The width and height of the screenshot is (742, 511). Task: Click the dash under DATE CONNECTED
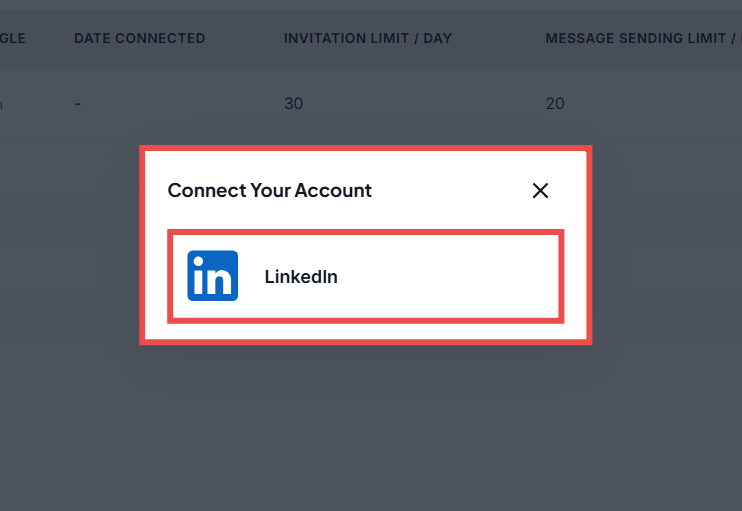pyautogui.click(x=77, y=104)
